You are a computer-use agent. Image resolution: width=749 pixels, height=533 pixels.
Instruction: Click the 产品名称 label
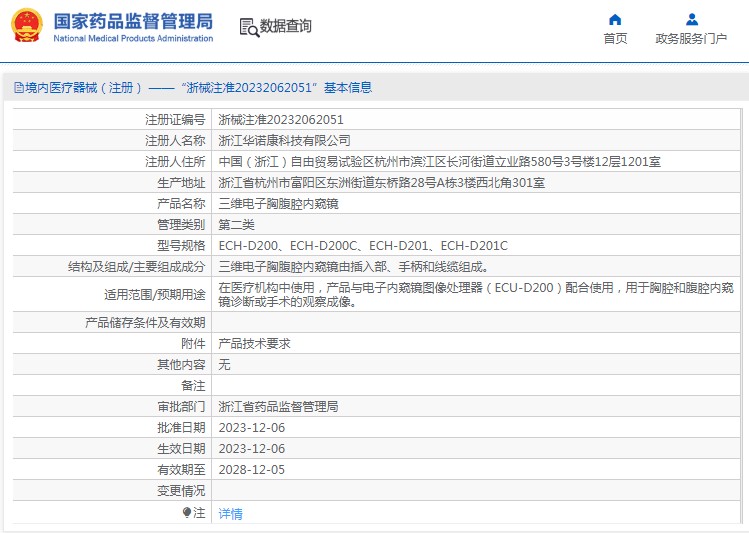pos(181,203)
